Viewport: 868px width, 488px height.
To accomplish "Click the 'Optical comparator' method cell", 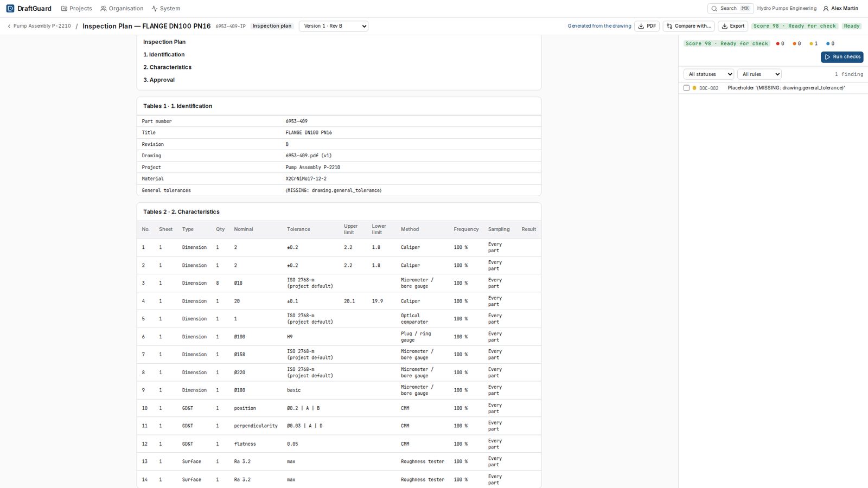I will click(x=414, y=319).
